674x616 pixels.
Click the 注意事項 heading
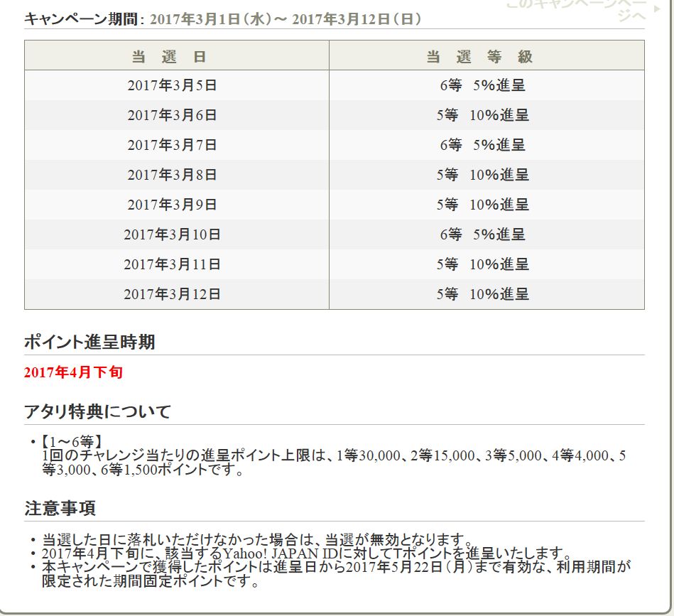[60, 508]
